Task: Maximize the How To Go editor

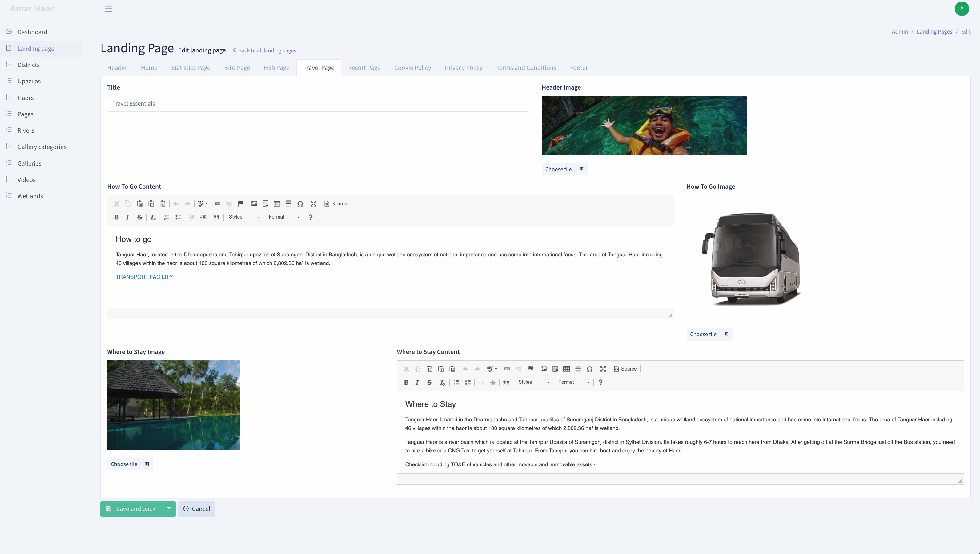Action: (313, 203)
